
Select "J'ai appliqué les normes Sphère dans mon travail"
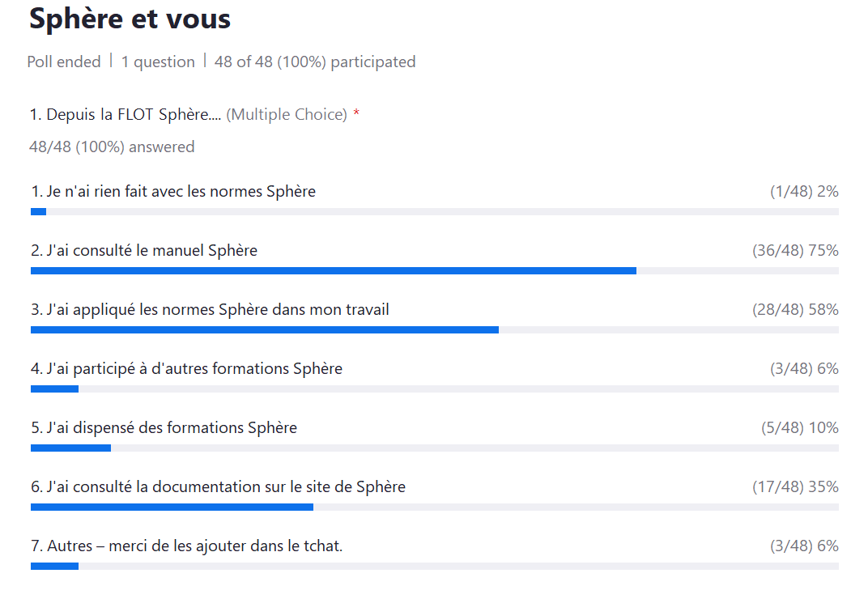[x=210, y=310]
